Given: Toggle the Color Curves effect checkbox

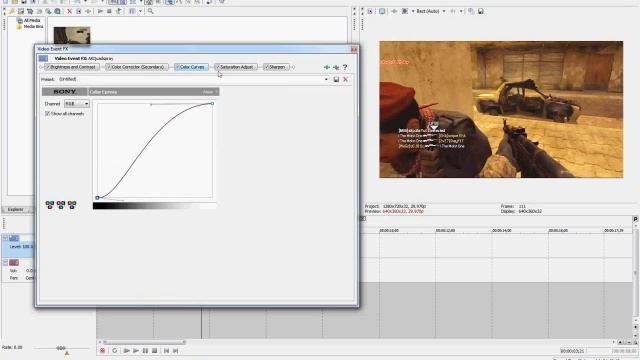Looking at the screenshot, I should (x=178, y=67).
